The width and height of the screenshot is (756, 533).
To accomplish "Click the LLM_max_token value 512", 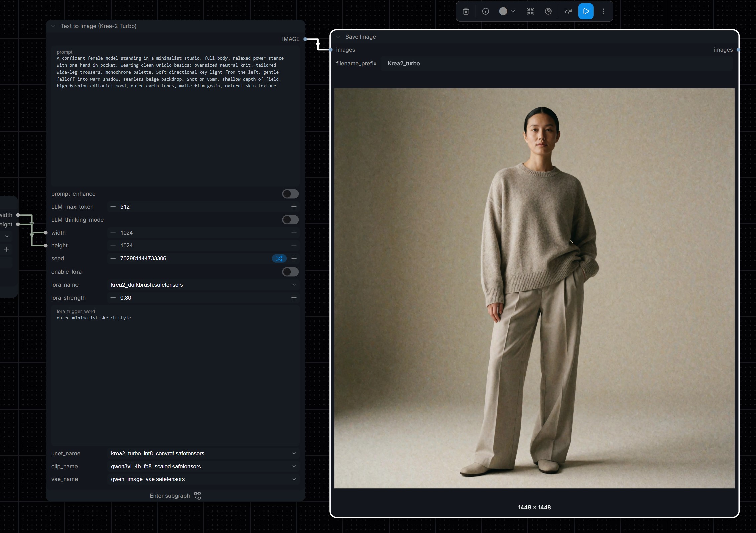I will (125, 207).
